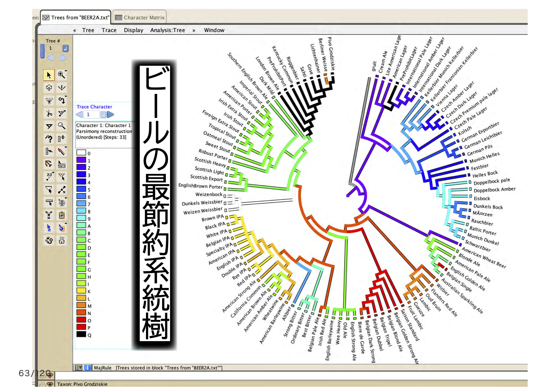Select the NAME taxon rename tool
Viewport: 554px width, 392px height.
click(62, 164)
